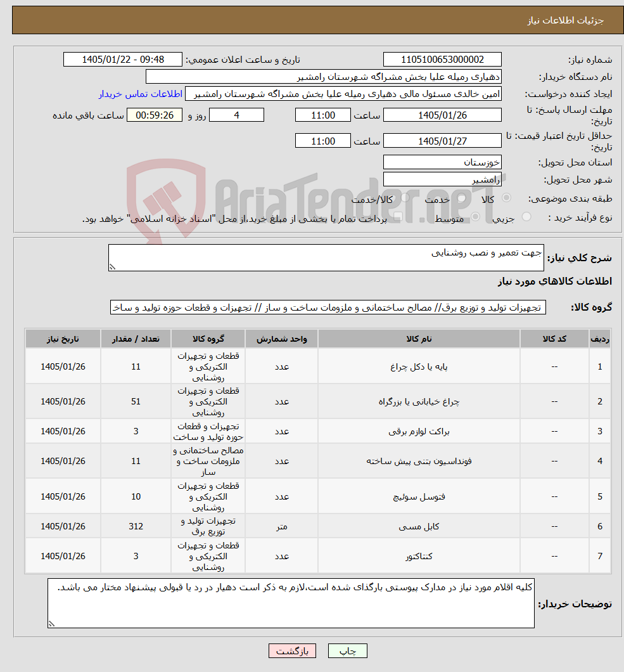624x672 pixels.
Task: Click item name فتوسل سوئیچ
Action: (x=419, y=497)
